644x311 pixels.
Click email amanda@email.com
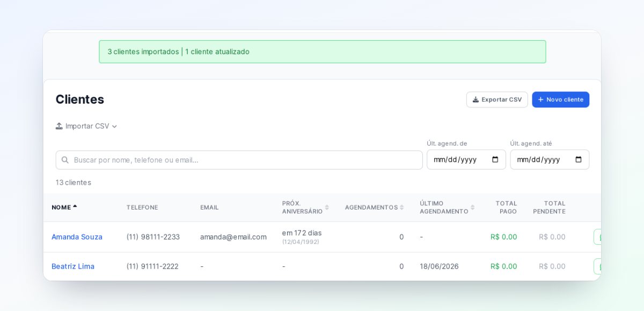(x=233, y=237)
